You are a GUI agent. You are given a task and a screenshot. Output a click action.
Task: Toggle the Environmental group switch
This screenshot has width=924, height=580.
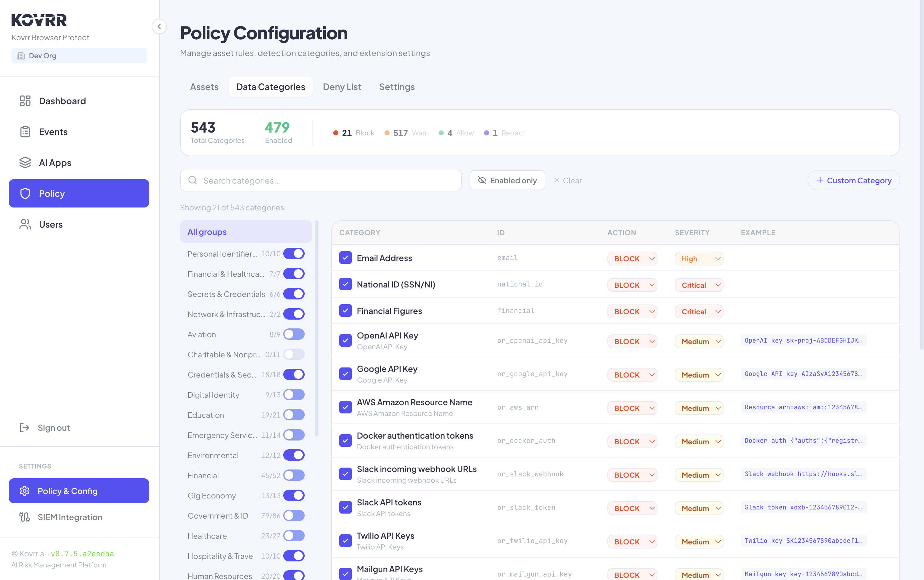[x=294, y=455]
